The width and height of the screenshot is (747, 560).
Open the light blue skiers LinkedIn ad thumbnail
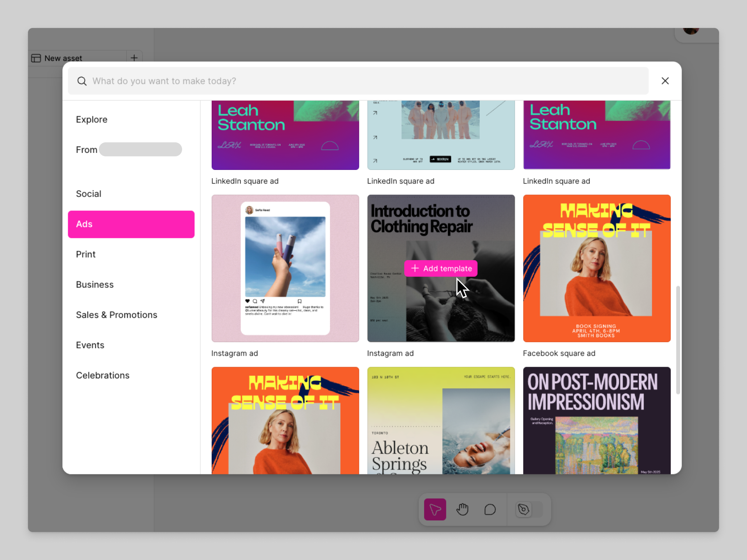(441, 135)
